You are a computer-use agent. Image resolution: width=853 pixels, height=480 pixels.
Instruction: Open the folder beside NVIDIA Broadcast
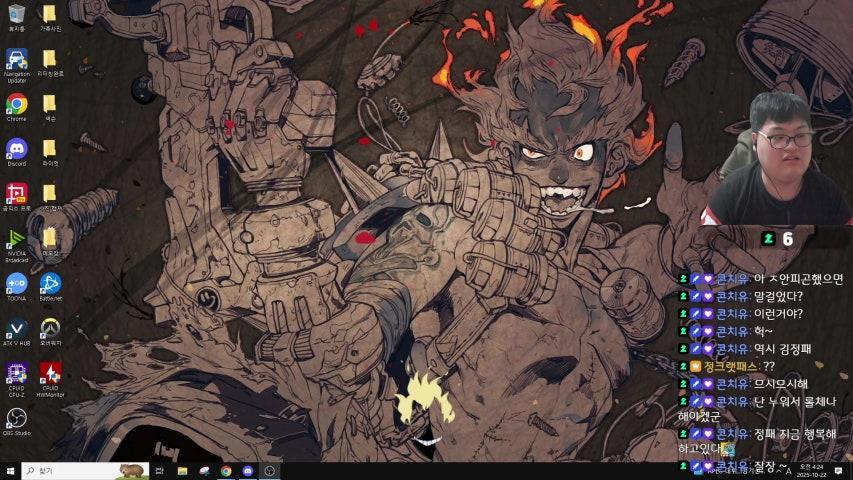click(50, 242)
